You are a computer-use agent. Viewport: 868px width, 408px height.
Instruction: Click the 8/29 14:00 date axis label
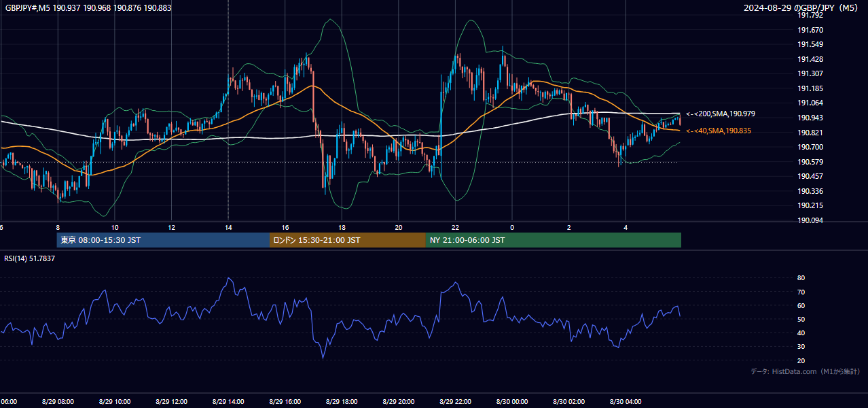[x=228, y=402]
